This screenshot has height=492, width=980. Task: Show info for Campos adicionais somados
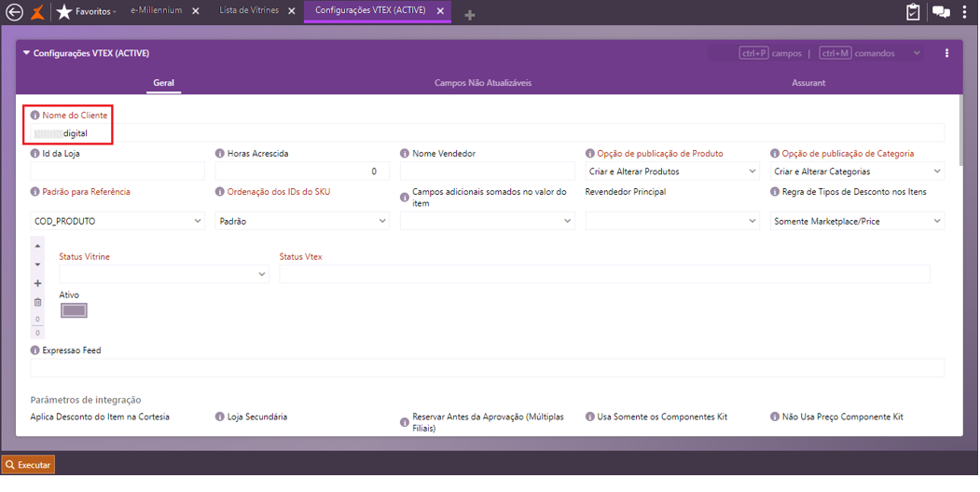(x=405, y=198)
